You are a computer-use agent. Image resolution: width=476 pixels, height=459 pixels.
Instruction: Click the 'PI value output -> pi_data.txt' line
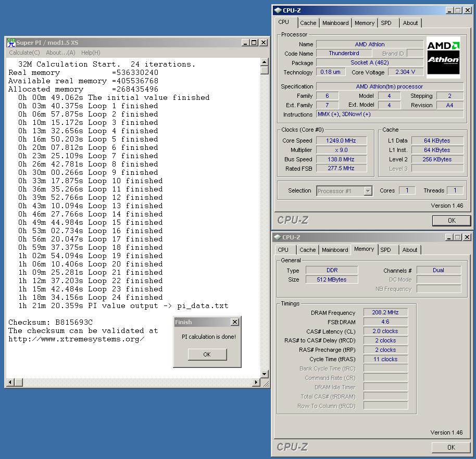click(x=123, y=306)
